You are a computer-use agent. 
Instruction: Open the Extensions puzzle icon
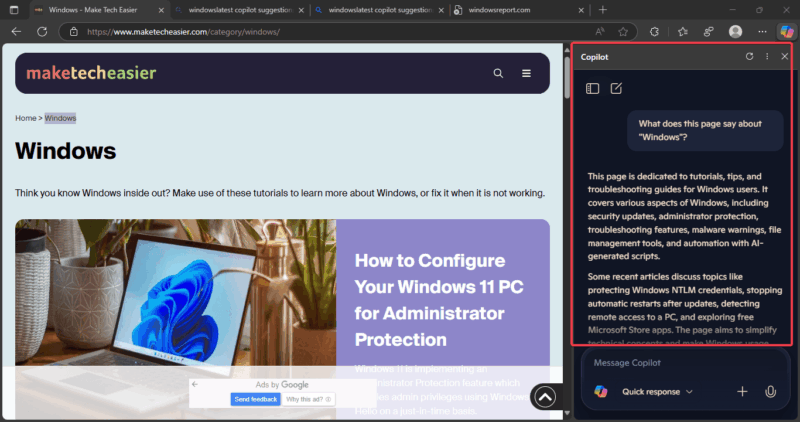[x=654, y=32]
